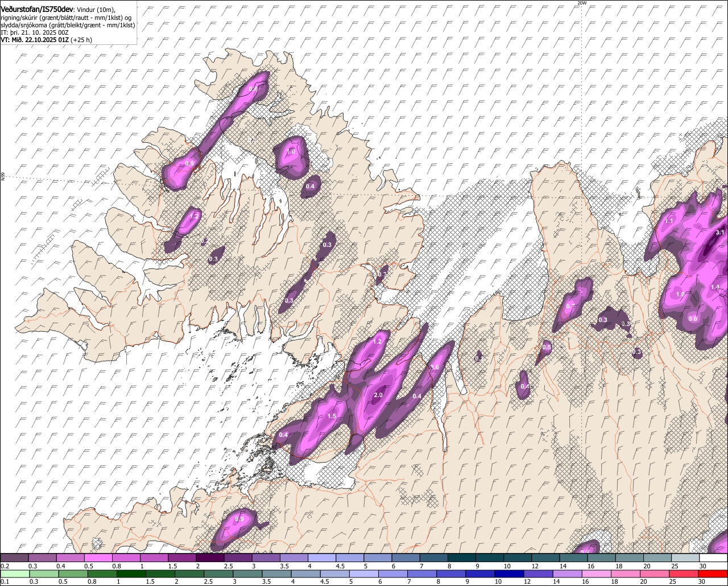728x586 pixels.
Task: Pick the darkest purple swatch between 2 and 2.5
Action: click(x=210, y=558)
